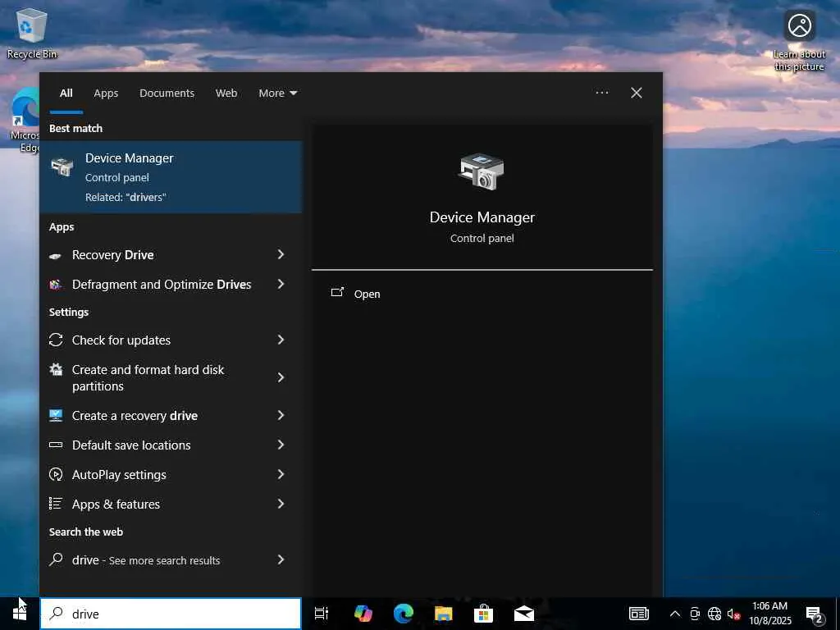Click the muted volume tray icon
This screenshot has height=630, width=840.
tap(733, 614)
